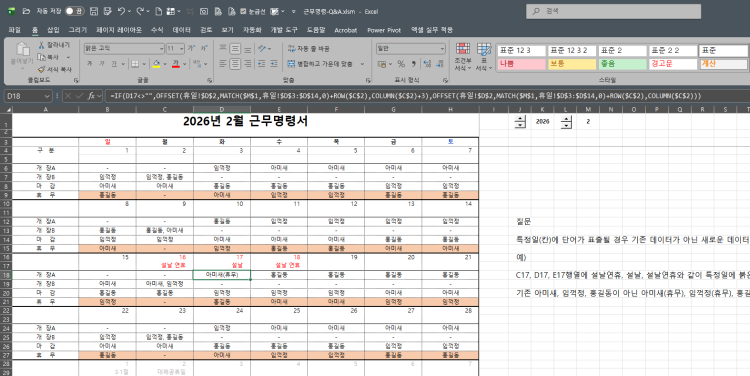Toggle the AutoSave (자동 저장) switch
Viewport: 750px width, 376px height.
[x=75, y=11]
